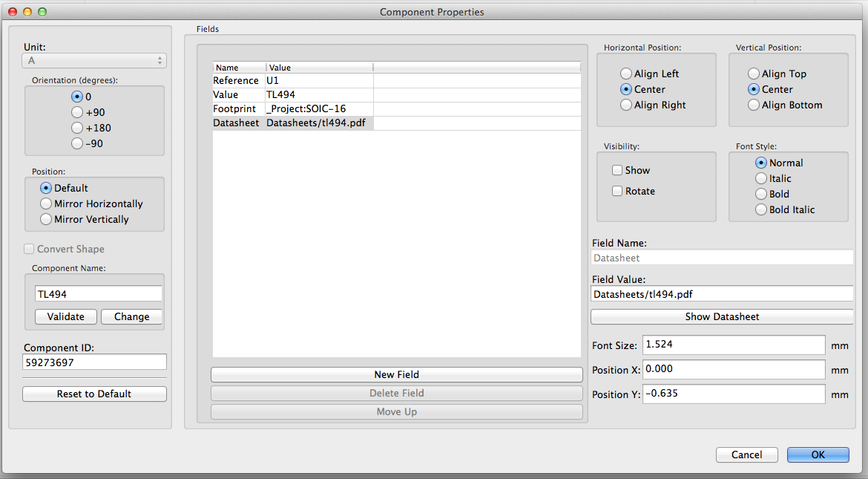Click the Field Value text box
This screenshot has width=868, height=479.
[x=722, y=294]
